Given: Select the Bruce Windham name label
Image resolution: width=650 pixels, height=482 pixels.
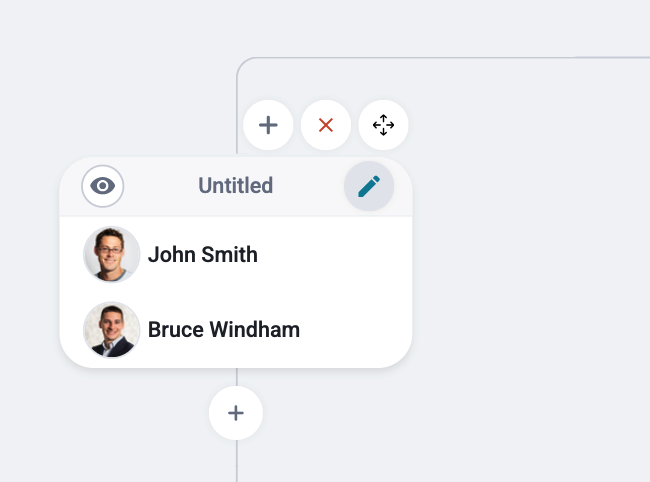Looking at the screenshot, I should click(224, 329).
